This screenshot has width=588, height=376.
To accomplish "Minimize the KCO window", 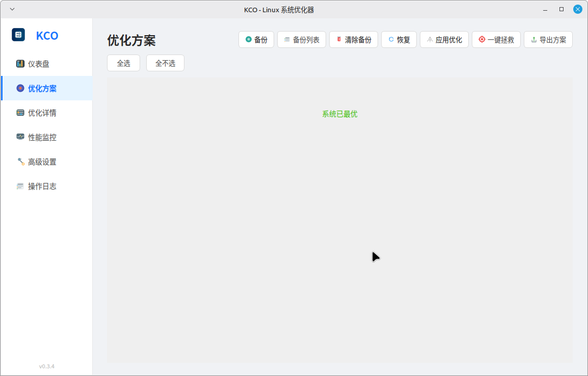I will tap(545, 9).
